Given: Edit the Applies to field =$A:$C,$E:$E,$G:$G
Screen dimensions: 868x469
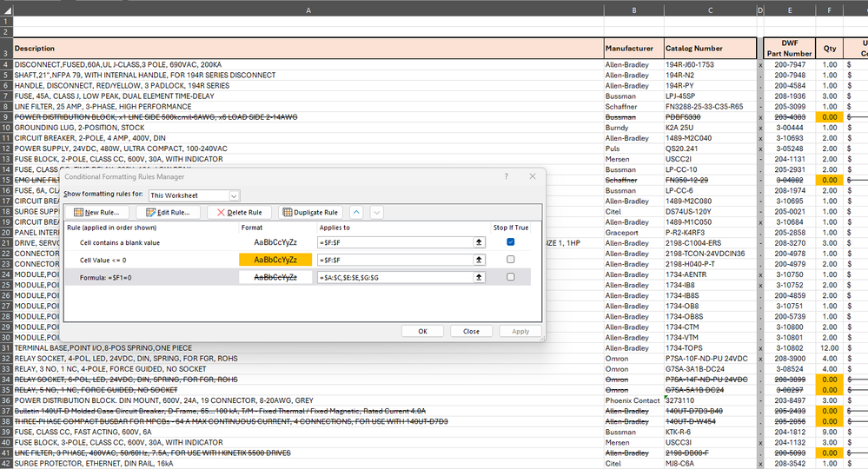Looking at the screenshot, I should [x=395, y=278].
